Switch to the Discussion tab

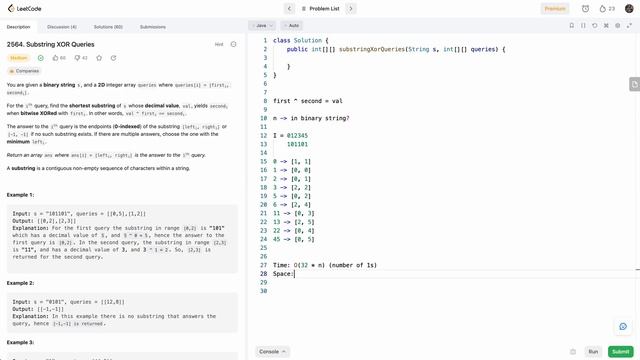click(x=62, y=27)
